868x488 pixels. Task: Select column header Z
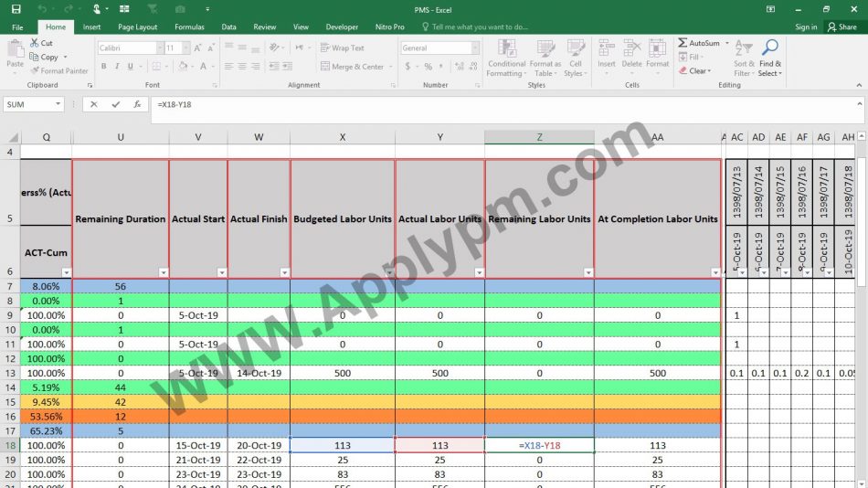[x=539, y=137]
